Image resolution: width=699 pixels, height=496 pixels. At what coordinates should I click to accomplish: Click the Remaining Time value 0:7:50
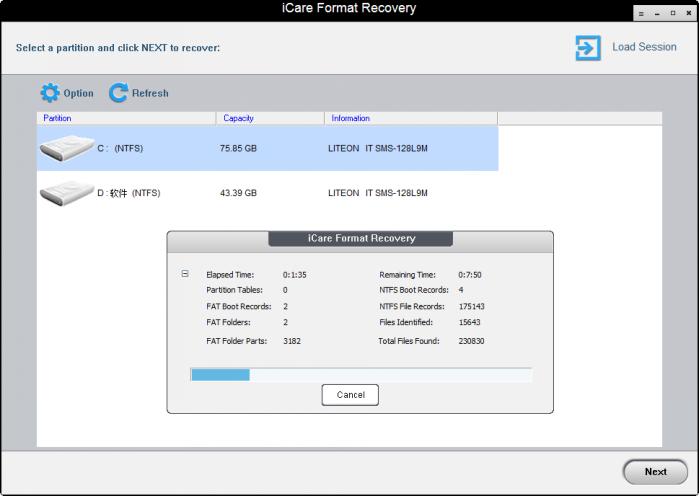click(470, 275)
